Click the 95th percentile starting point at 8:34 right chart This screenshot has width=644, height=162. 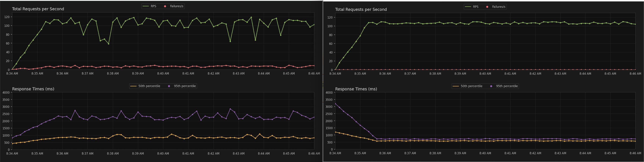click(335, 104)
